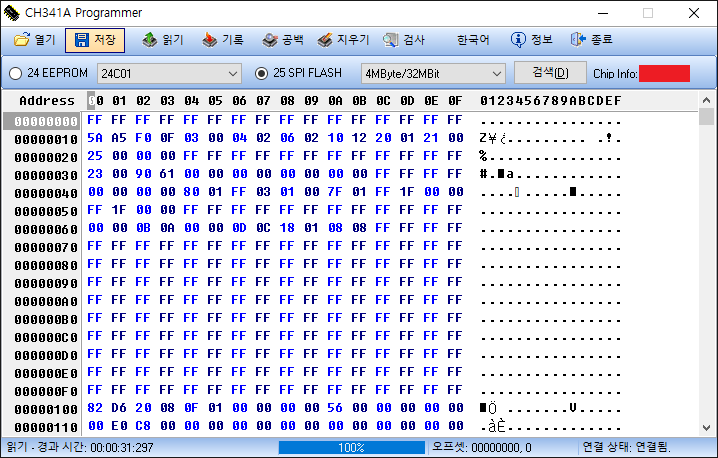Open the 4MByte/32MBit size dropdown
Screen dimensions: 718x458
point(433,73)
